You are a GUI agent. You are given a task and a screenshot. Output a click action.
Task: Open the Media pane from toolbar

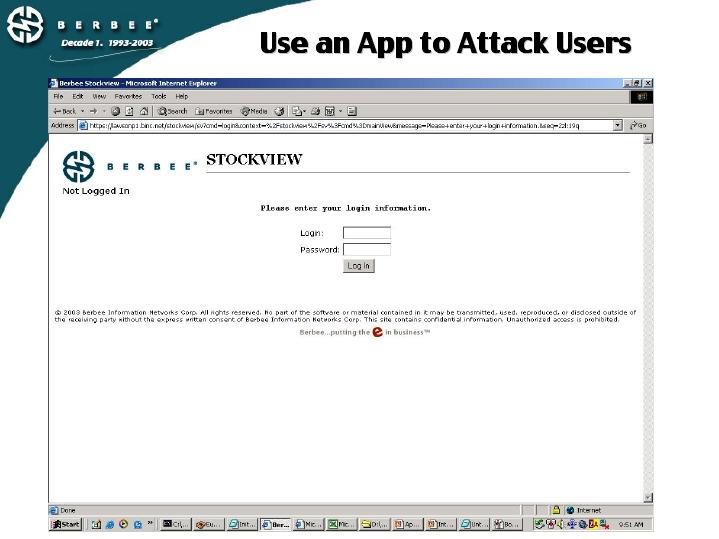pos(253,111)
